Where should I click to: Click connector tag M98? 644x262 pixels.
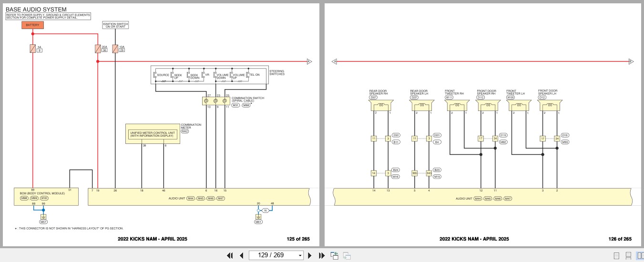tap(24, 198)
